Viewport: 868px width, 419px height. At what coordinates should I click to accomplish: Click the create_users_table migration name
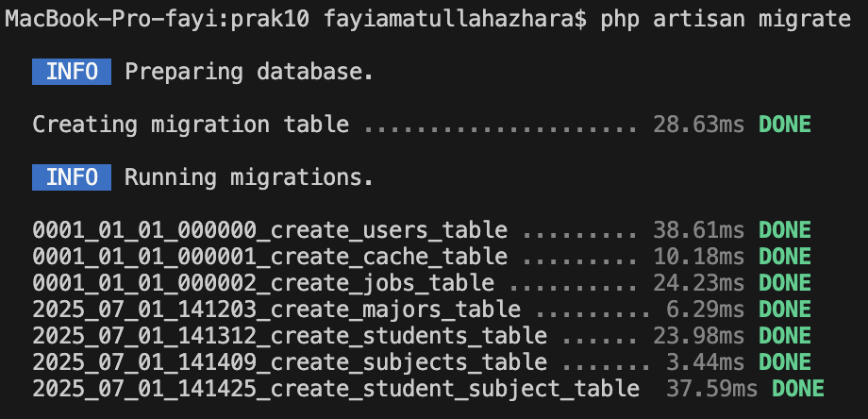pos(270,230)
